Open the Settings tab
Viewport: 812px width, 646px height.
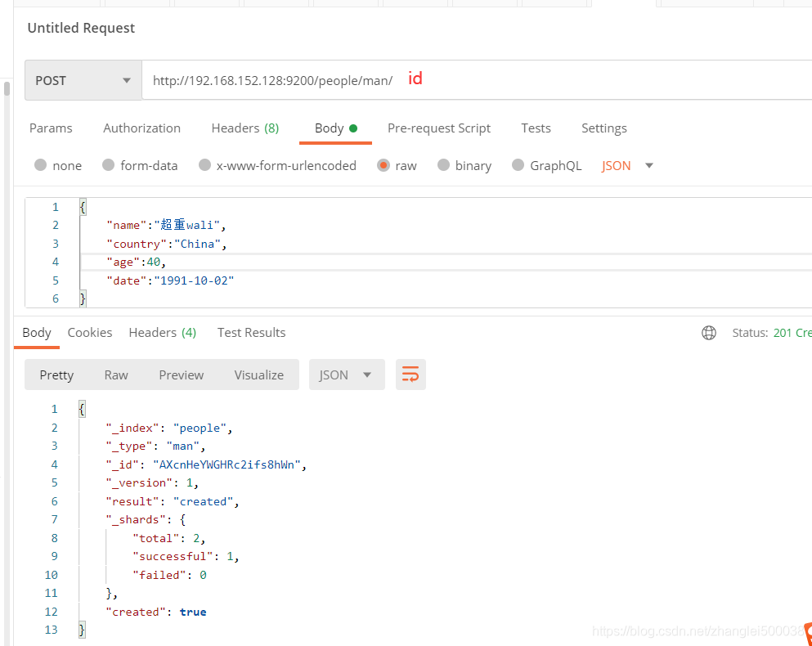tap(603, 128)
